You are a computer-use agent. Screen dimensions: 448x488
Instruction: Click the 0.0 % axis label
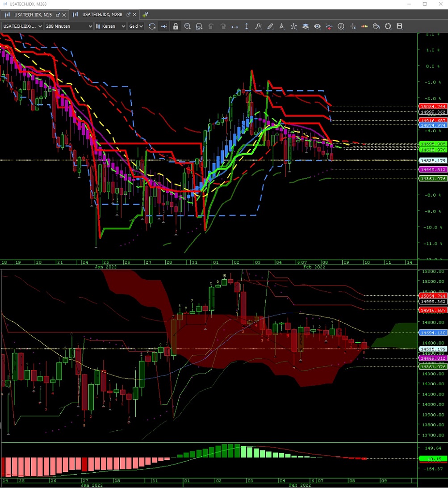[432, 66]
